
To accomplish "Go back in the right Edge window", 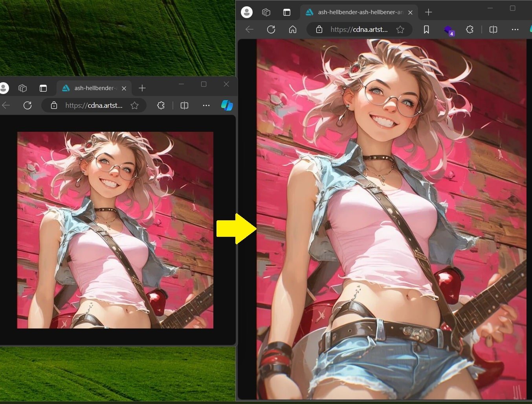I will click(x=249, y=30).
